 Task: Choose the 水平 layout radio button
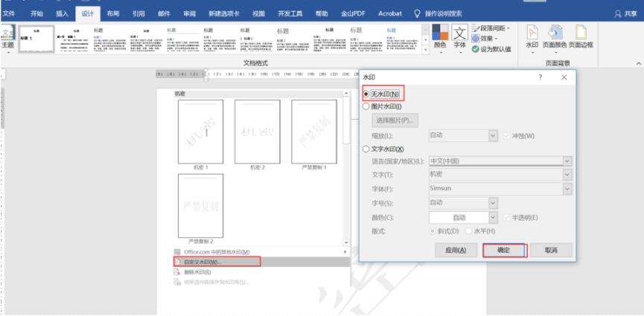(468, 231)
